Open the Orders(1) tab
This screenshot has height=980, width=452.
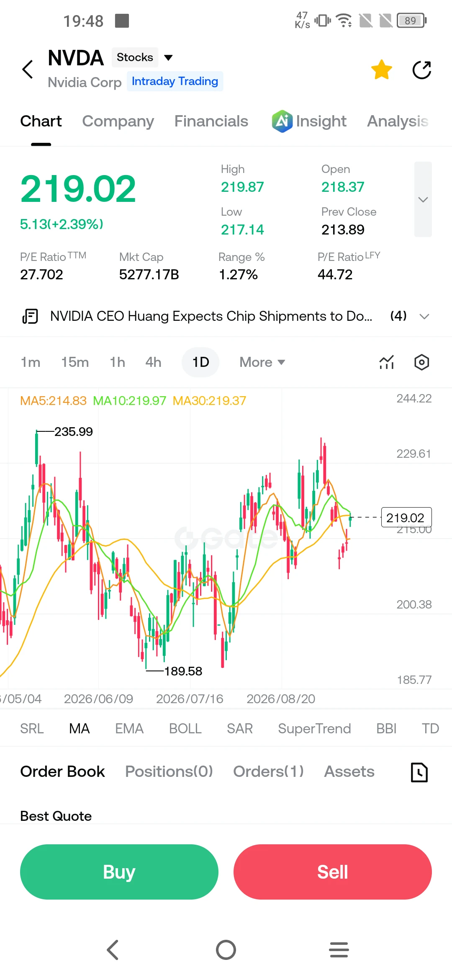[x=269, y=771]
